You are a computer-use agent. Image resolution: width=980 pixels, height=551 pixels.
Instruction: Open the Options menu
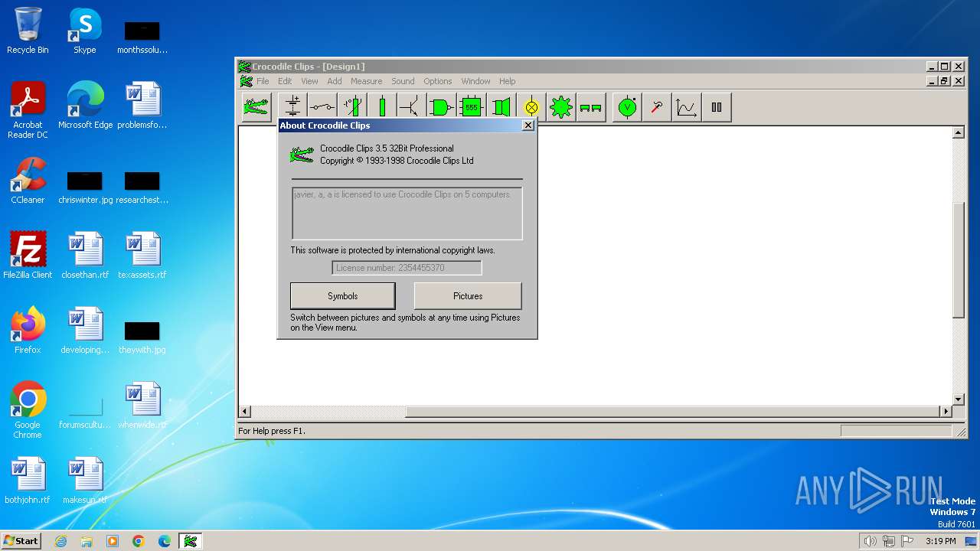438,81
